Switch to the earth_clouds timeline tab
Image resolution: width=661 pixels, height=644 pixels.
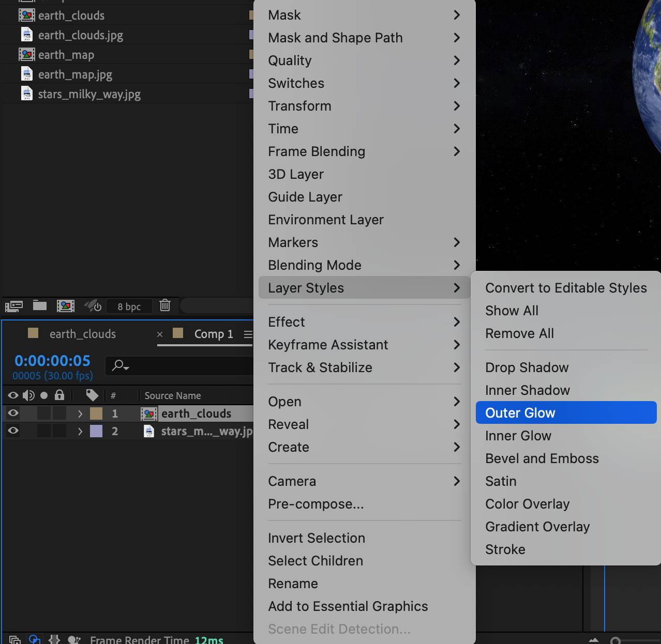[82, 334]
